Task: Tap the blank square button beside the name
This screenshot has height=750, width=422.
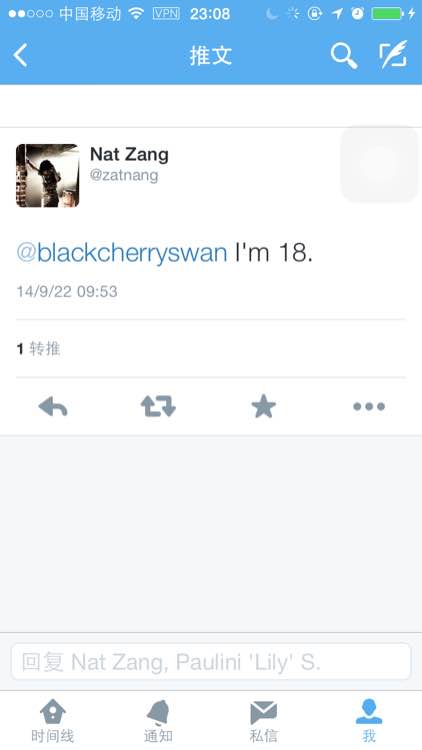Action: pyautogui.click(x=380, y=164)
